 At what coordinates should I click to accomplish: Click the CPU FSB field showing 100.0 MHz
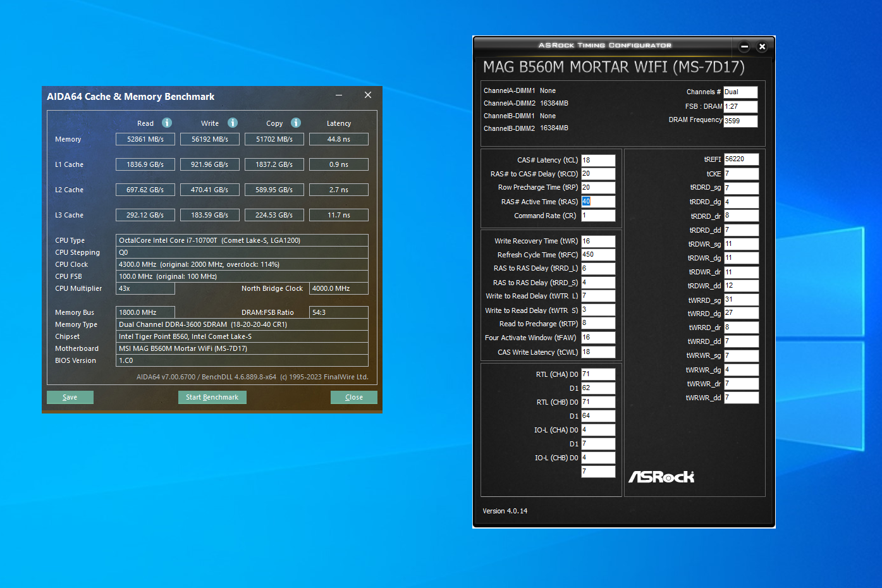(242, 276)
